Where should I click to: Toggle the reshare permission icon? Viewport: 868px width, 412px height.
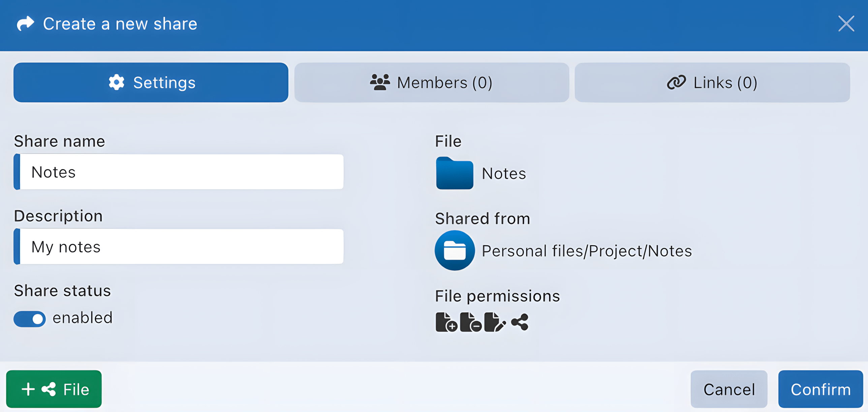519,321
